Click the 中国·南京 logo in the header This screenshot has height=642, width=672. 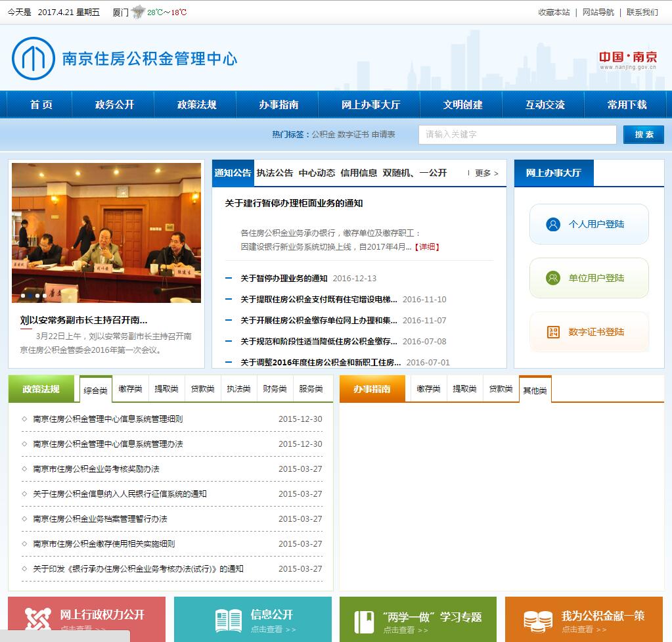click(628, 60)
